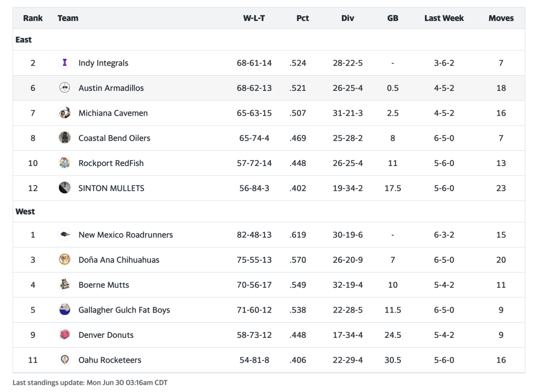Click the Denver Donuts team logo

pos(65,335)
